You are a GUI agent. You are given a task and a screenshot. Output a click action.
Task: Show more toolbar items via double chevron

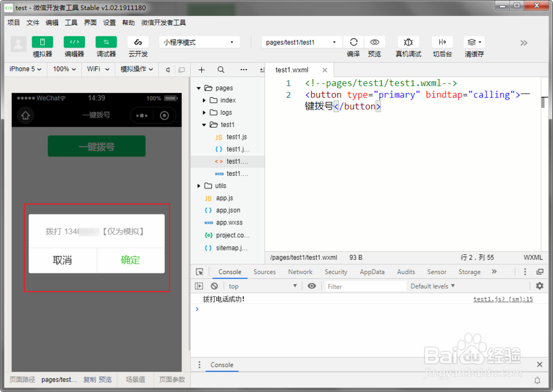[524, 43]
